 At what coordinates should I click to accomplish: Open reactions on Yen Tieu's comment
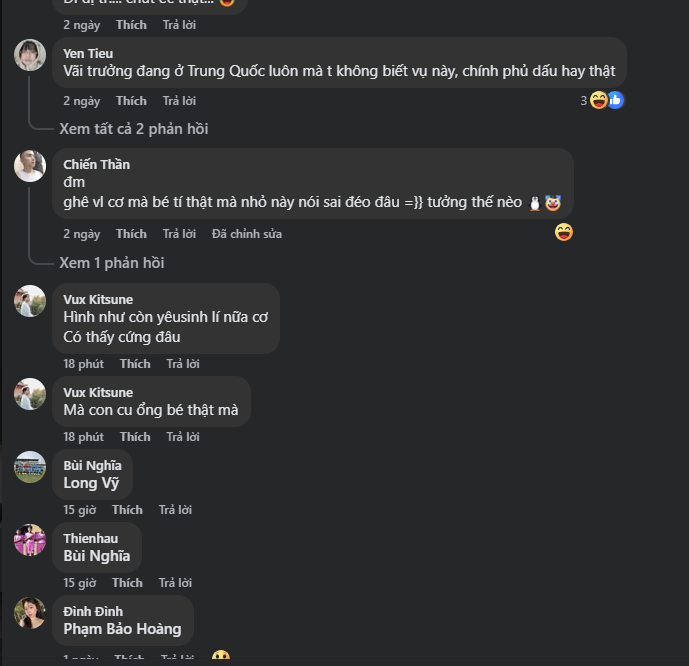(x=605, y=100)
